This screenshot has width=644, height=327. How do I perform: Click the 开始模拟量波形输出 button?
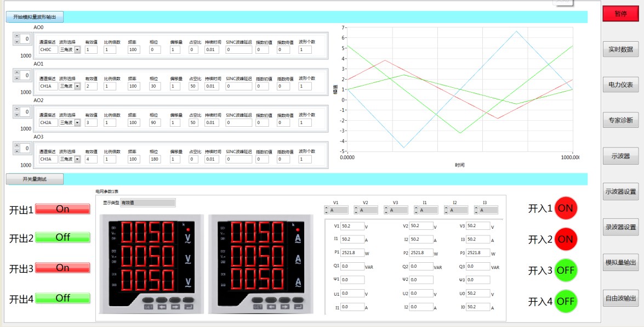coord(35,17)
